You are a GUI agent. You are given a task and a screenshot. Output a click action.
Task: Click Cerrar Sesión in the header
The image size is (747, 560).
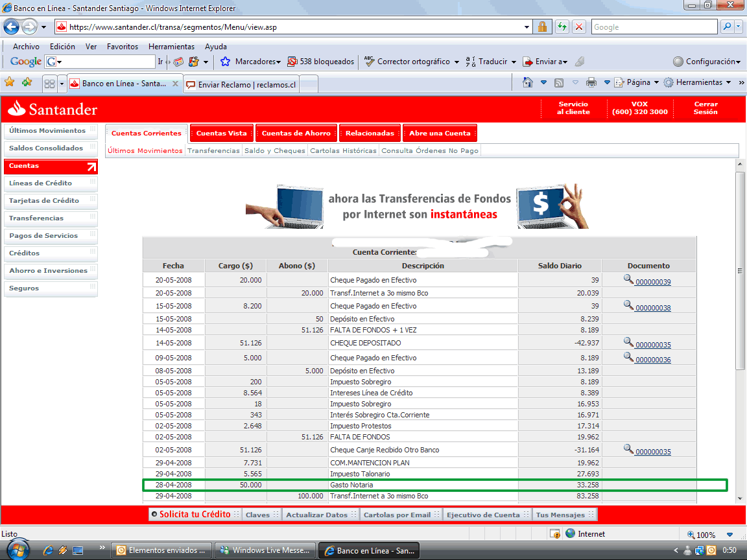pos(705,108)
